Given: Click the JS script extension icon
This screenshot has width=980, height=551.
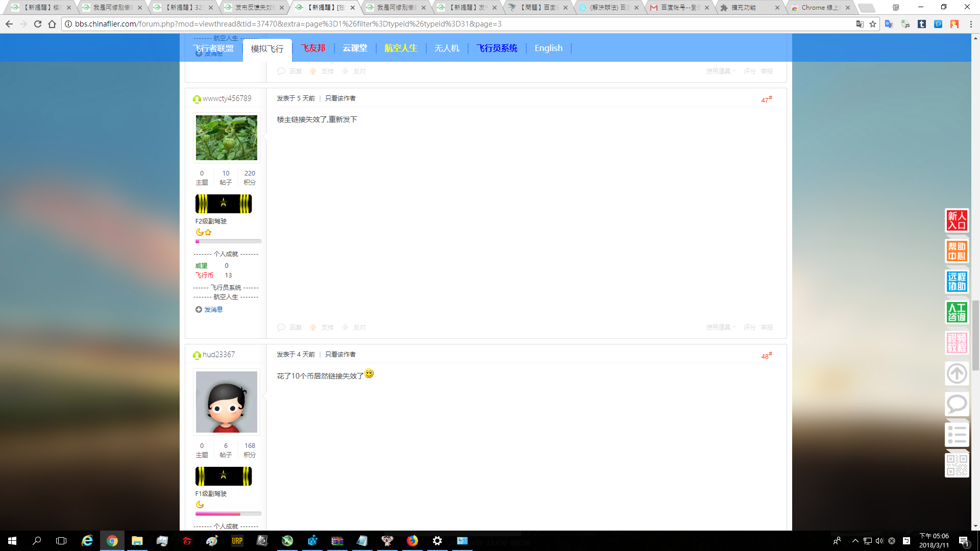Looking at the screenshot, I should 905,24.
